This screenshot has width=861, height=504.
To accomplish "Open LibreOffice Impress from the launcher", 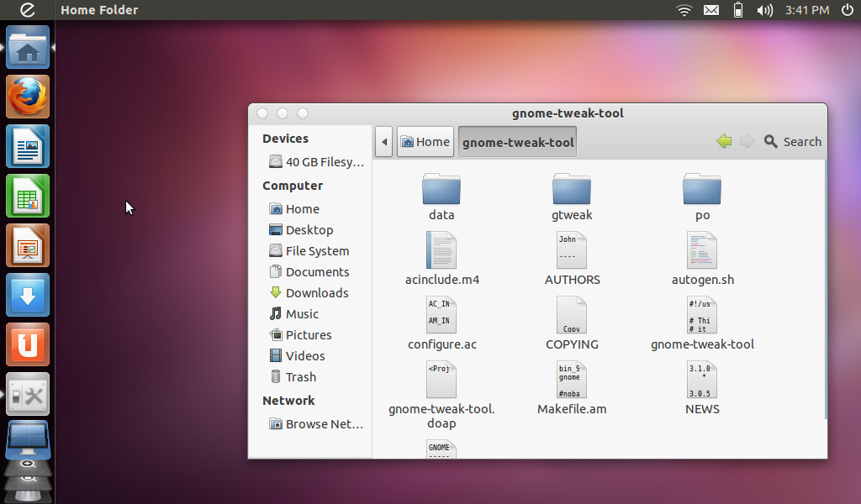I will click(x=28, y=245).
